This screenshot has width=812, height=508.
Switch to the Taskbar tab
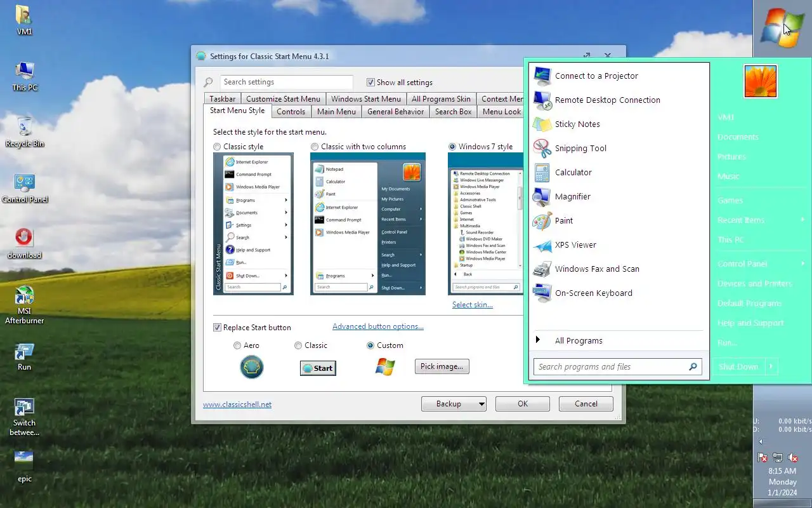click(x=223, y=98)
